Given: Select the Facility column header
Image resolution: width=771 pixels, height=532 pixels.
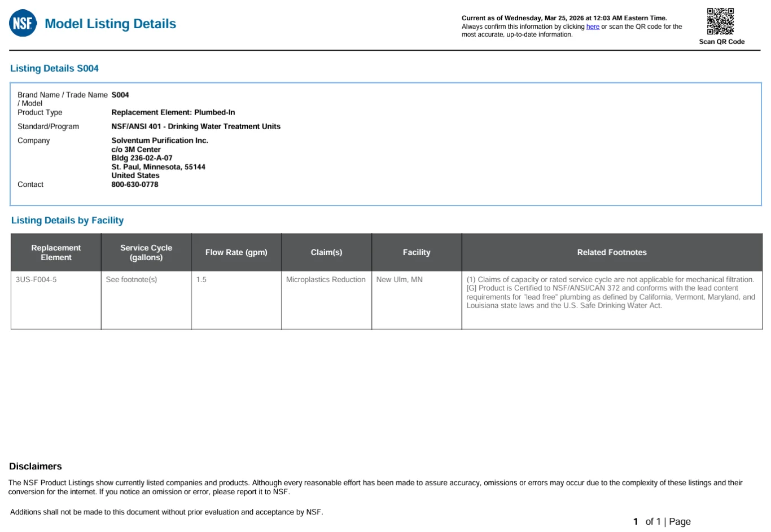Looking at the screenshot, I should pyautogui.click(x=417, y=252).
